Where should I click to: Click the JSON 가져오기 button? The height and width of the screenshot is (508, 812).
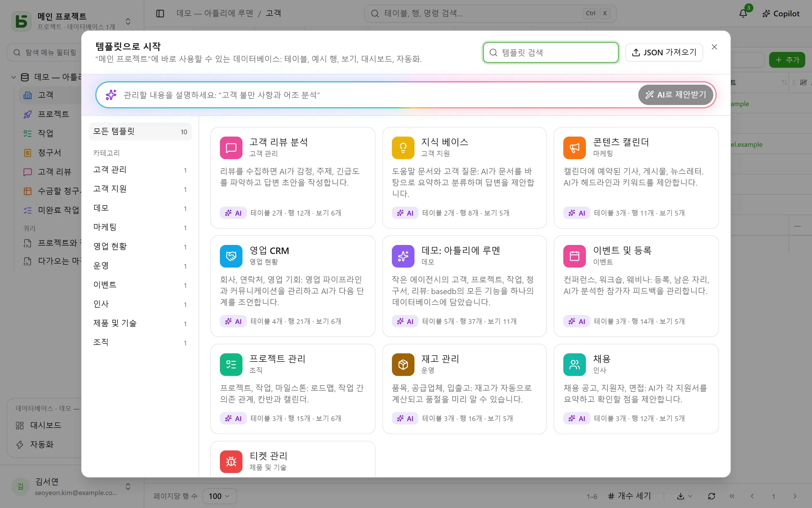tap(664, 52)
